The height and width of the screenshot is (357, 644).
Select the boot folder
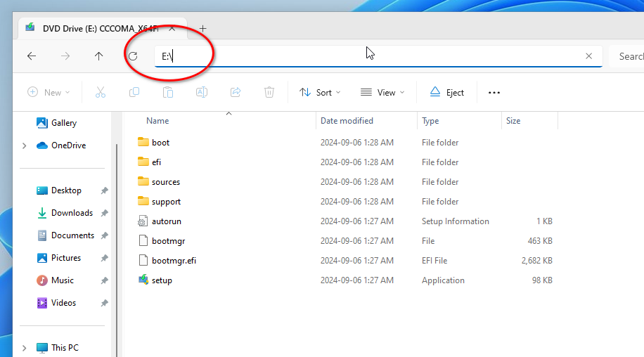point(160,143)
